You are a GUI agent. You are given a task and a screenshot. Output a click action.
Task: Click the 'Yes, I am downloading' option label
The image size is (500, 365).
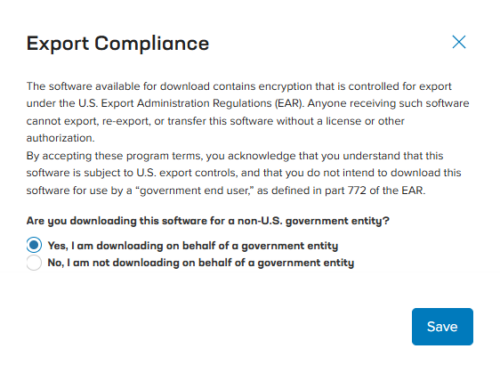point(193,246)
